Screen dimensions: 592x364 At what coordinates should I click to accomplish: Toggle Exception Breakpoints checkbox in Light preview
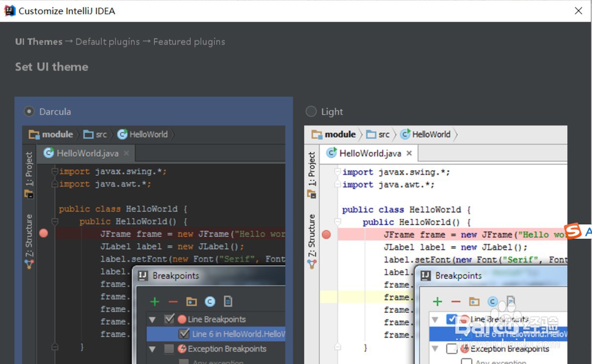(x=452, y=349)
